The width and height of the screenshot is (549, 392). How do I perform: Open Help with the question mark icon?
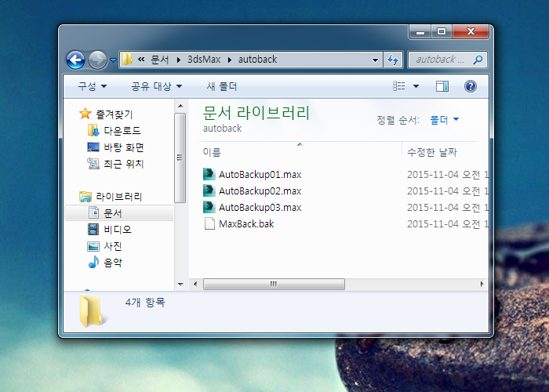pyautogui.click(x=471, y=86)
